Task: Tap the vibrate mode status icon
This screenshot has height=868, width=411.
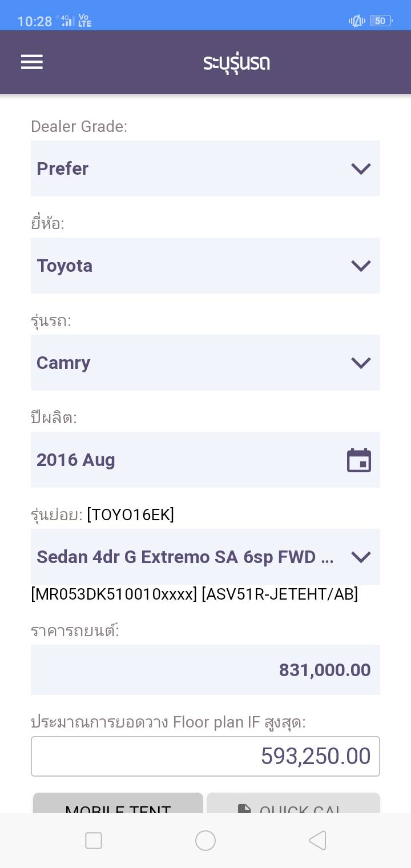Action: tap(357, 21)
